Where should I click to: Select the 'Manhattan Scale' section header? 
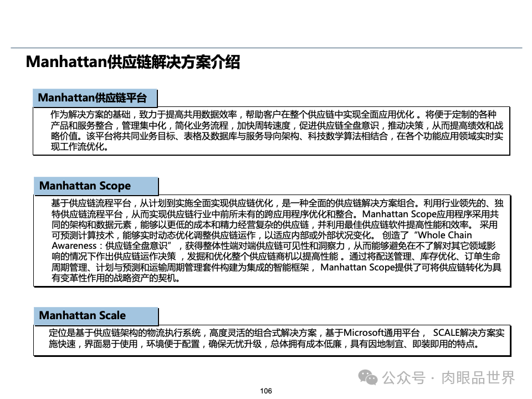tap(96, 316)
